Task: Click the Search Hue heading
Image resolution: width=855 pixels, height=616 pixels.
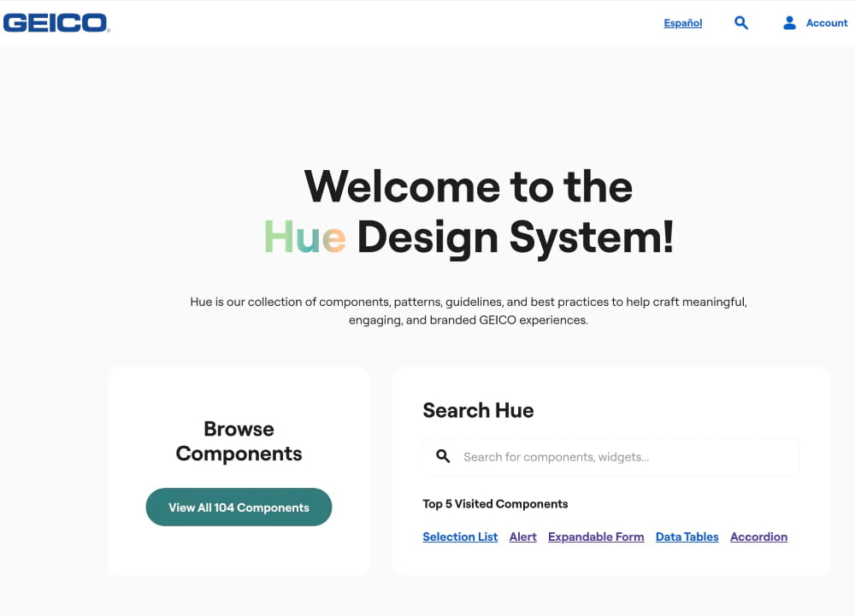Action: click(478, 410)
